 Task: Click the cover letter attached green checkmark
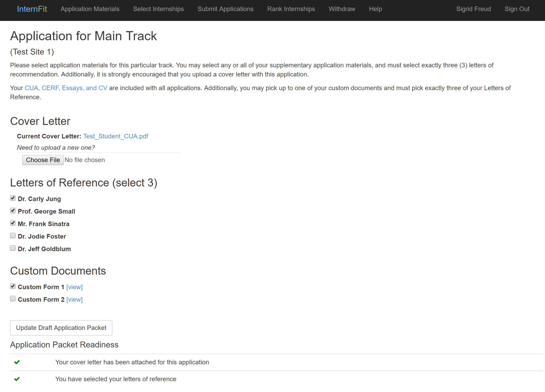tap(17, 362)
